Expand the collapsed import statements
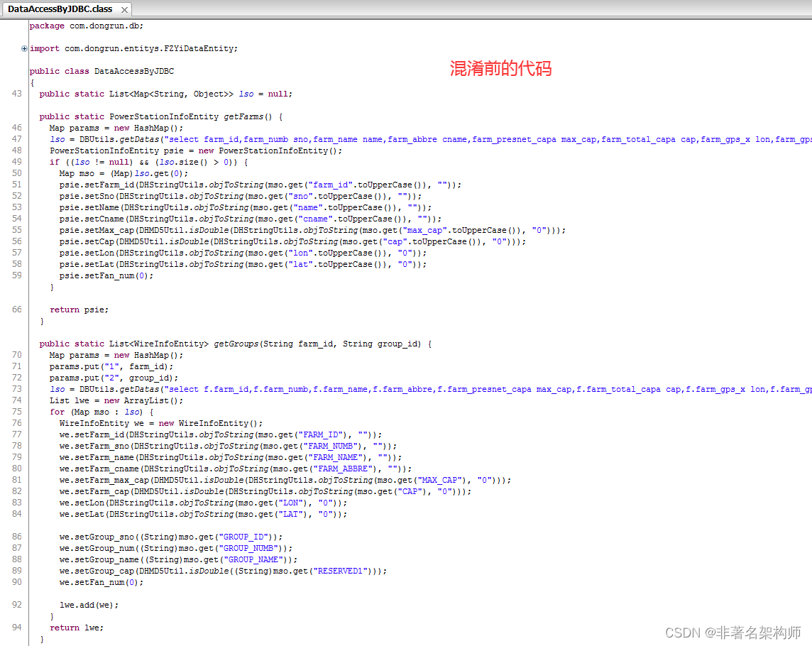 [x=24, y=49]
